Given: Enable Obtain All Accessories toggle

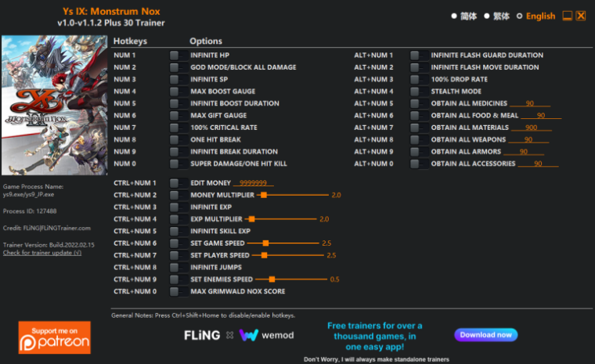Looking at the screenshot, I should pyautogui.click(x=419, y=164).
